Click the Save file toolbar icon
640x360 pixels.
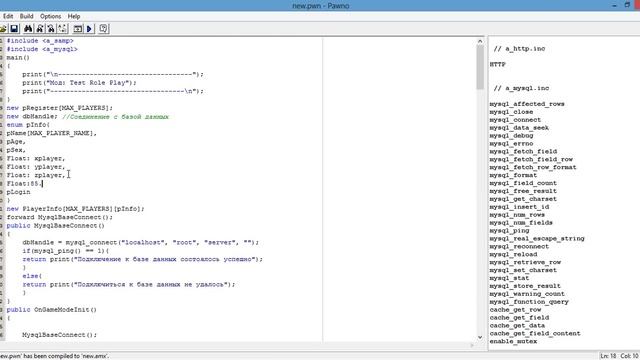14,29
